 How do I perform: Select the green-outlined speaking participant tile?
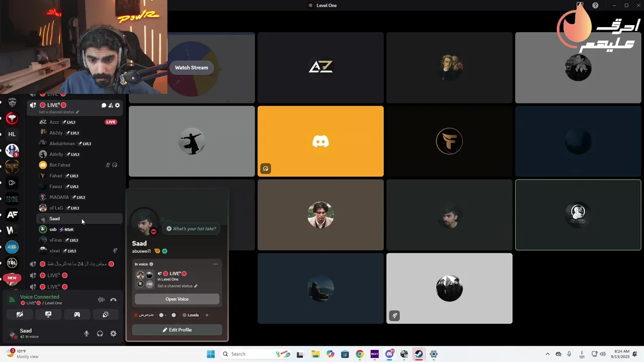[578, 215]
